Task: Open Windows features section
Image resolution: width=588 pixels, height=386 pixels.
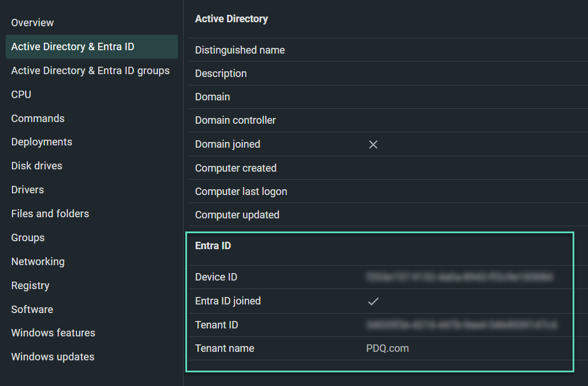Action: 53,333
